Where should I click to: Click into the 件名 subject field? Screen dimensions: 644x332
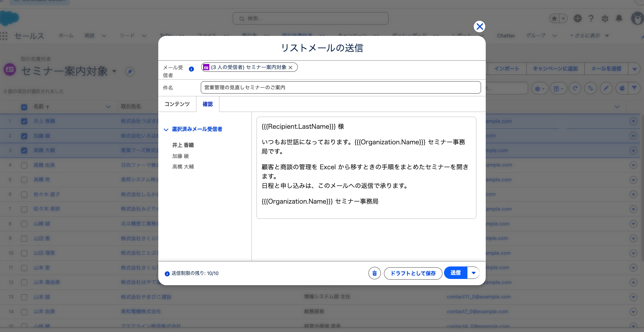(341, 87)
